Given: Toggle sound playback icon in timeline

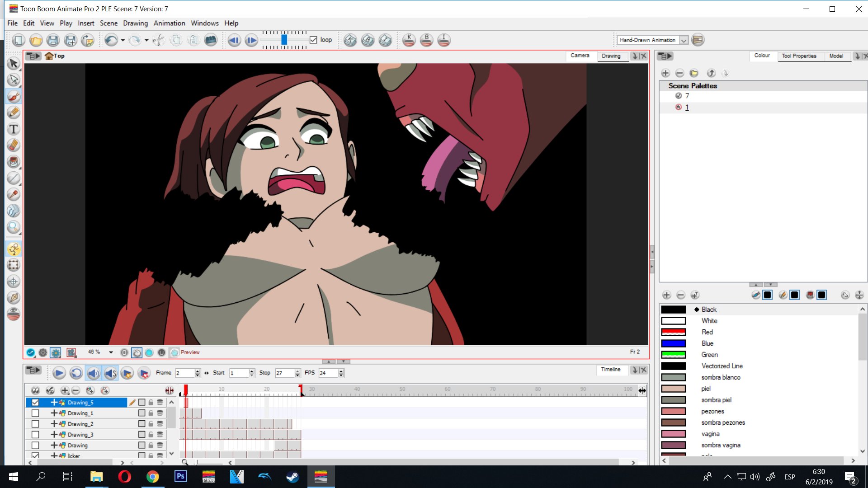Looking at the screenshot, I should pyautogui.click(x=93, y=373).
